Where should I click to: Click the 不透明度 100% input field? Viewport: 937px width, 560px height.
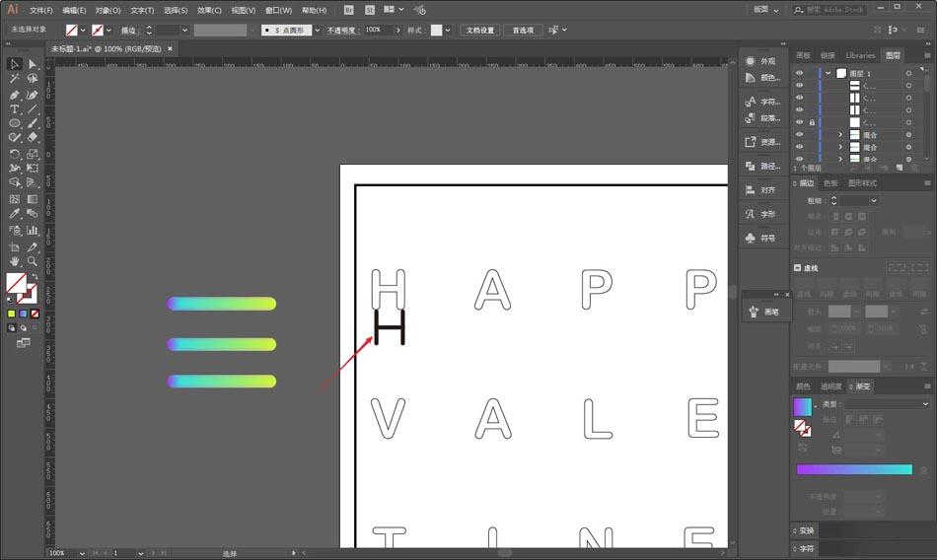pos(377,31)
